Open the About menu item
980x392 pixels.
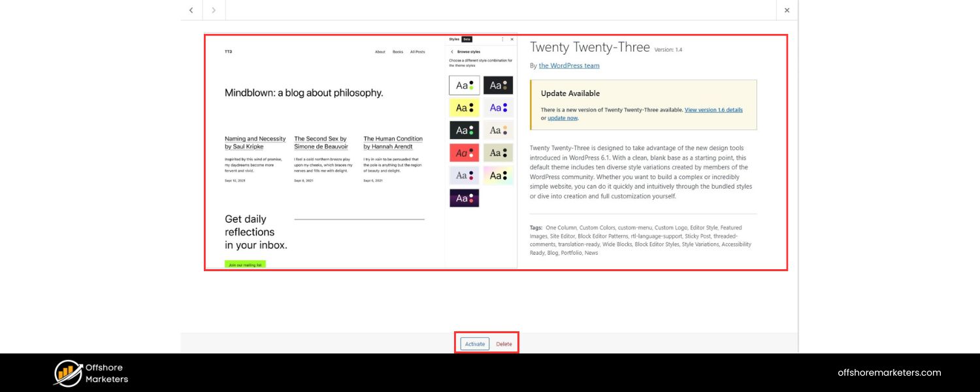[x=380, y=52]
